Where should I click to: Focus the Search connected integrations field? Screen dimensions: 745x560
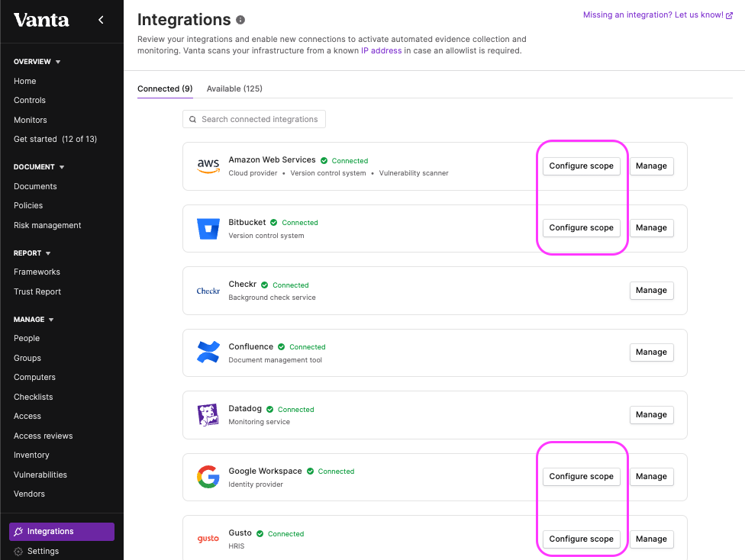[254, 119]
